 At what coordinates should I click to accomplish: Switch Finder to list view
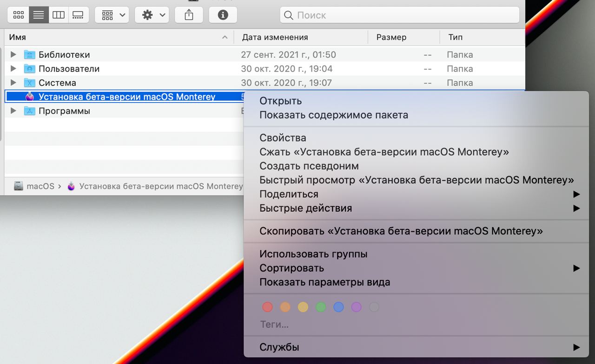[39, 15]
